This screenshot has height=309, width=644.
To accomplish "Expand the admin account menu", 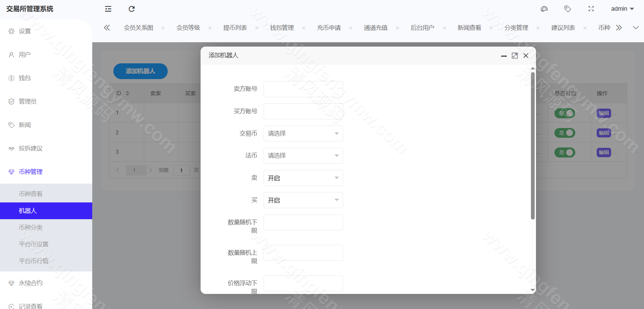I will [x=622, y=9].
